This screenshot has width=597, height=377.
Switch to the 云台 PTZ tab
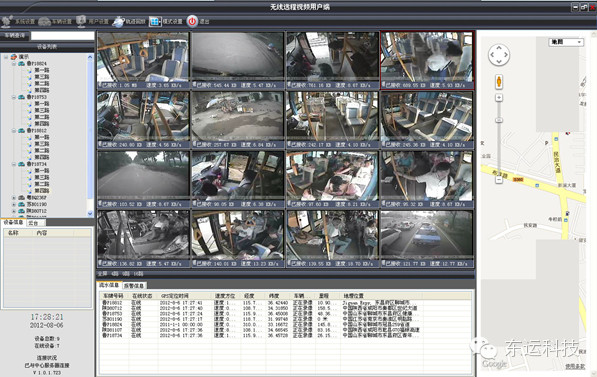point(34,222)
